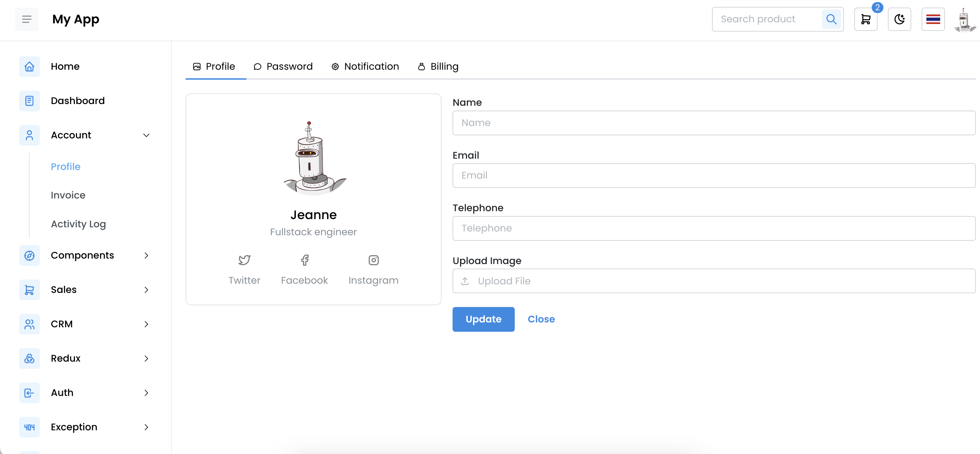Expand the Auth menu chevron
Screen dimensions: 980x454
click(x=146, y=393)
